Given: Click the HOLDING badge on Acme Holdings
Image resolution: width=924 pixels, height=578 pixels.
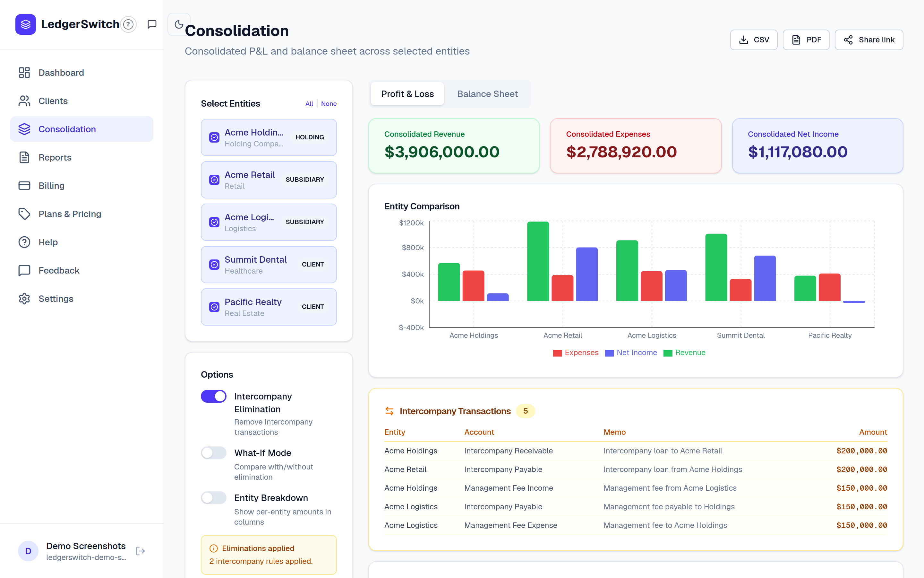Looking at the screenshot, I should (310, 137).
